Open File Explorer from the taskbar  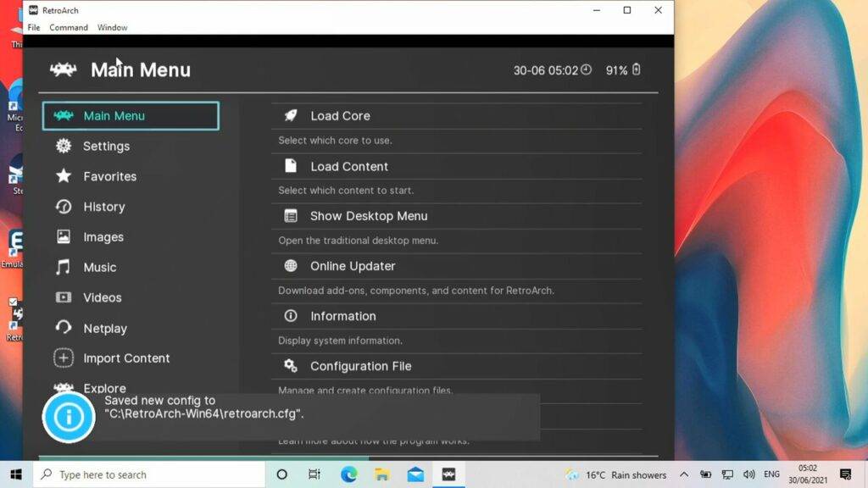coord(382,474)
